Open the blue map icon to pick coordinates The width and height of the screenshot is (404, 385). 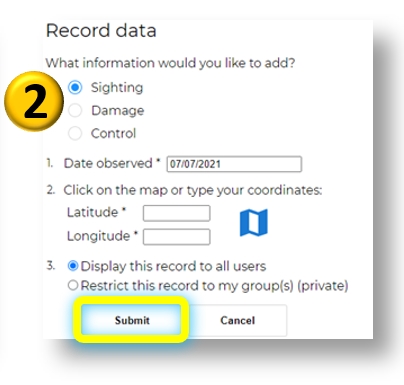click(x=254, y=222)
